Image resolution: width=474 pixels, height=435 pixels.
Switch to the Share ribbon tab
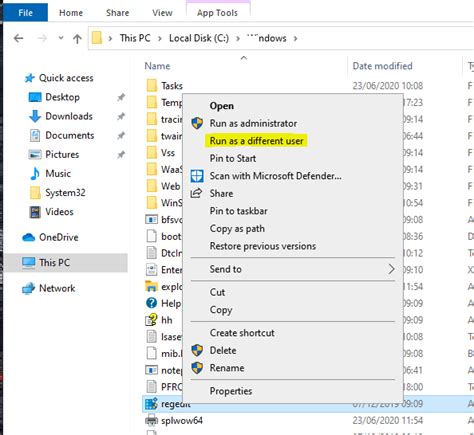(117, 13)
